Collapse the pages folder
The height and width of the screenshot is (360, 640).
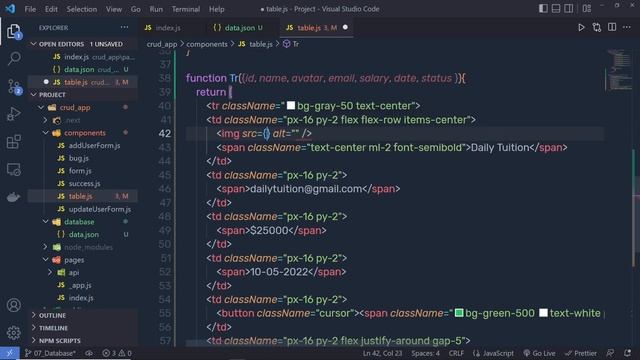click(45, 260)
